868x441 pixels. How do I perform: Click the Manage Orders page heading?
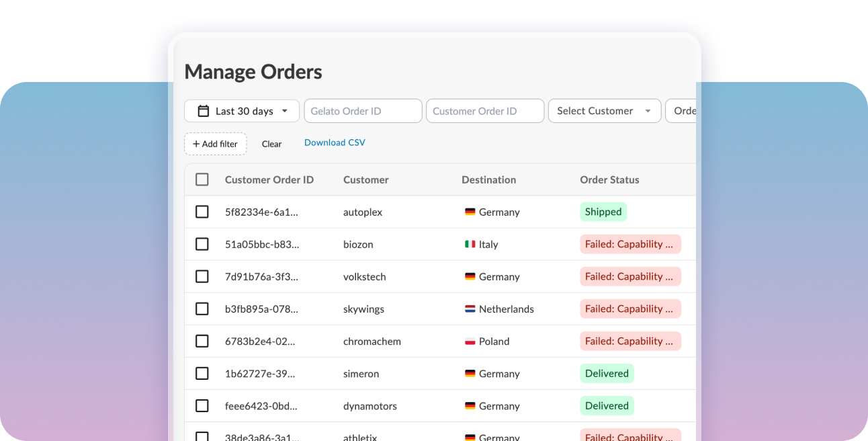[253, 71]
